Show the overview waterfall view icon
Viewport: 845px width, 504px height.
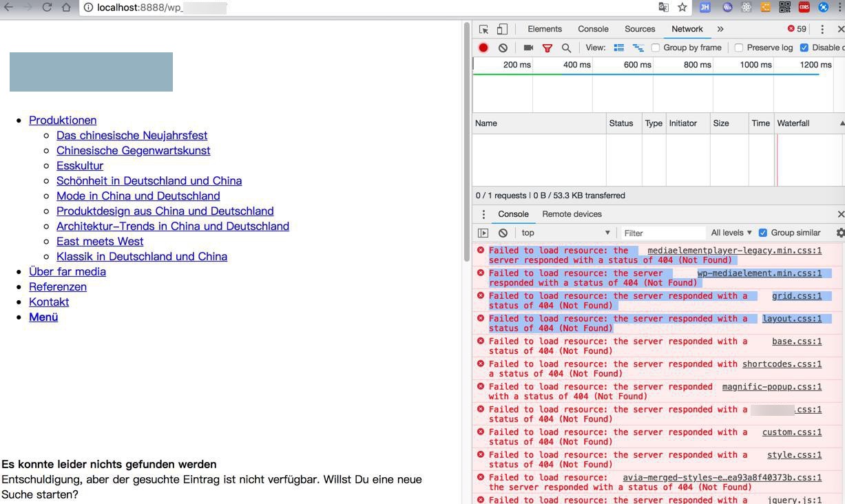pos(638,48)
